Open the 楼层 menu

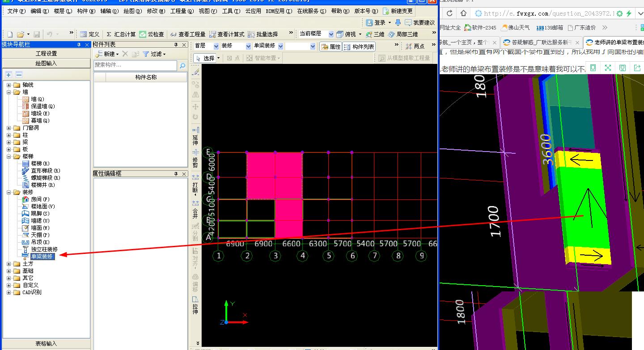point(63,11)
